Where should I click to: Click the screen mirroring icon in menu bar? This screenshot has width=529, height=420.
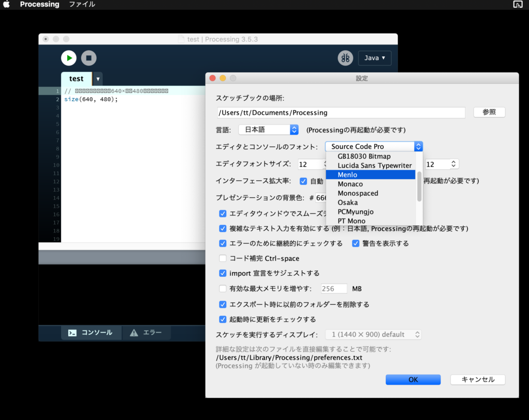(518, 4)
